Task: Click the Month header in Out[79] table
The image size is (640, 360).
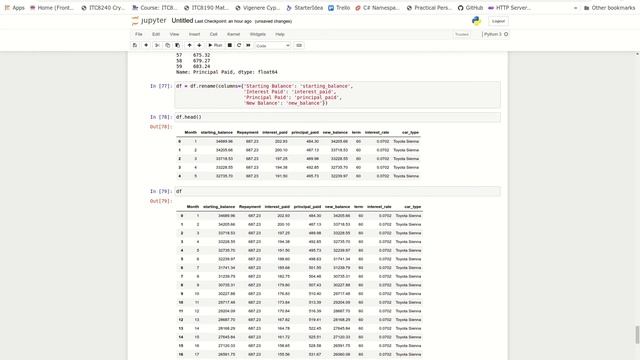Action: click(193, 207)
